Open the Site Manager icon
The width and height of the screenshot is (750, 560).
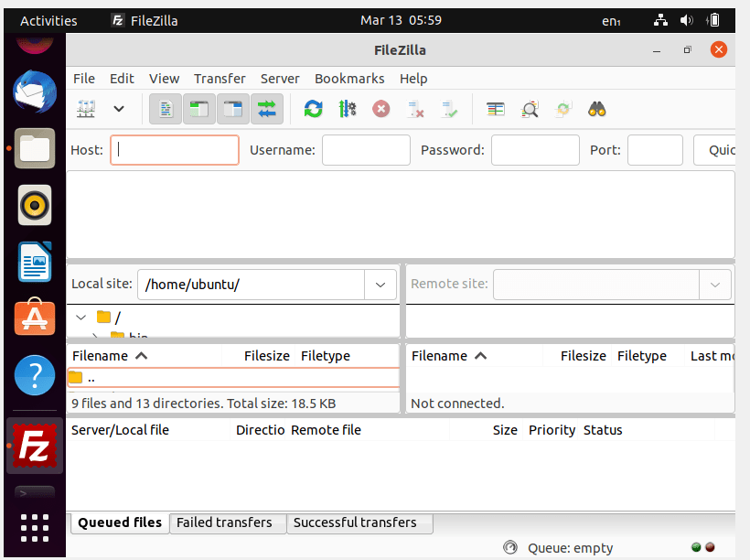[86, 109]
